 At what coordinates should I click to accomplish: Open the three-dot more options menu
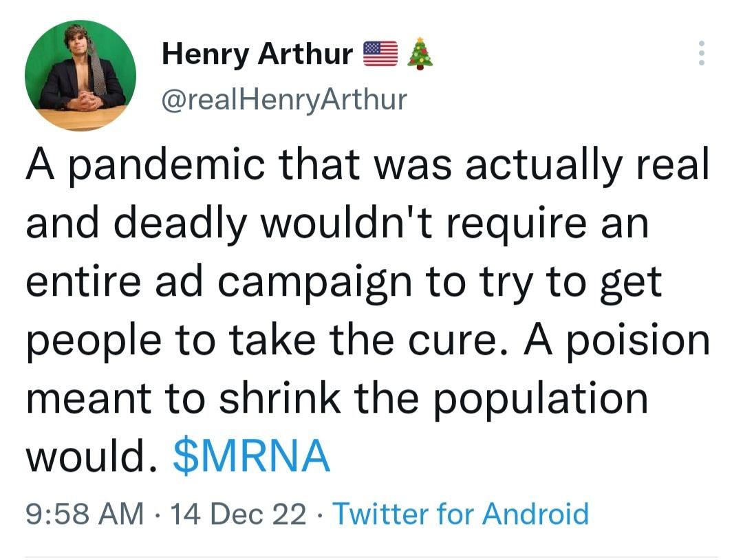(701, 53)
